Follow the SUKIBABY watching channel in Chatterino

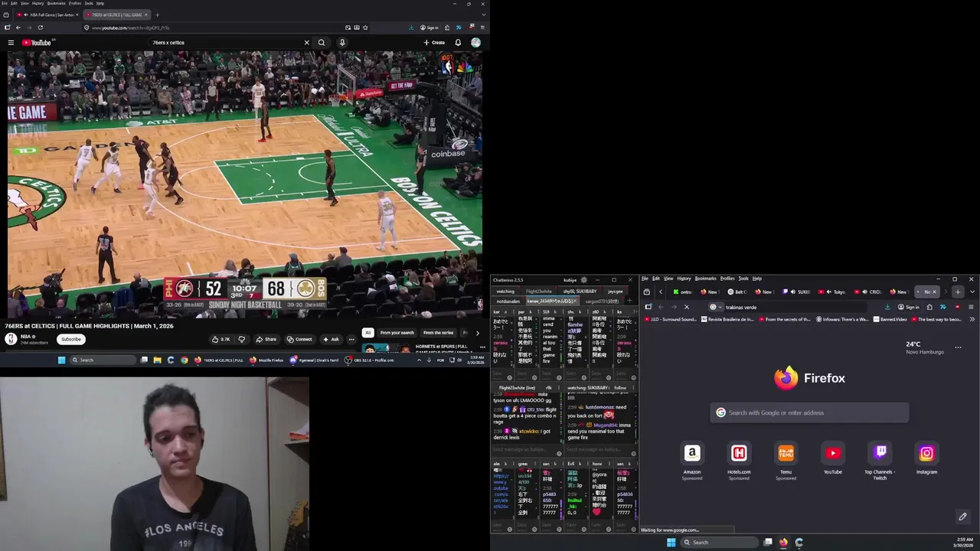620,388
